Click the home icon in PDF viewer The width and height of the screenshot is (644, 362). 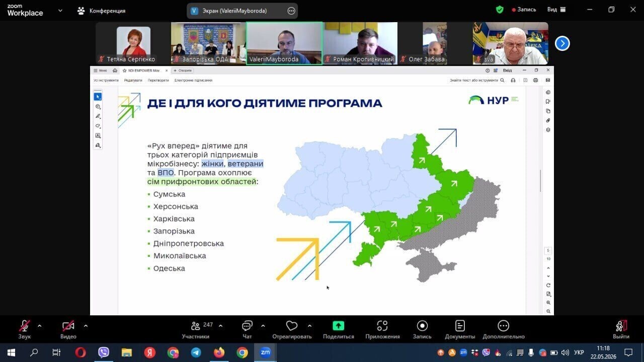click(x=115, y=70)
